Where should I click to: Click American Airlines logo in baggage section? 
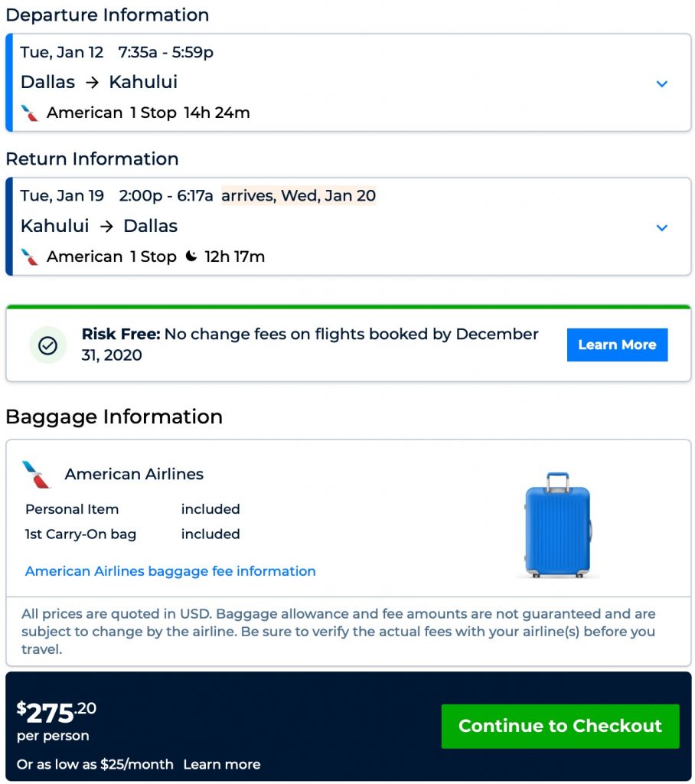point(36,475)
